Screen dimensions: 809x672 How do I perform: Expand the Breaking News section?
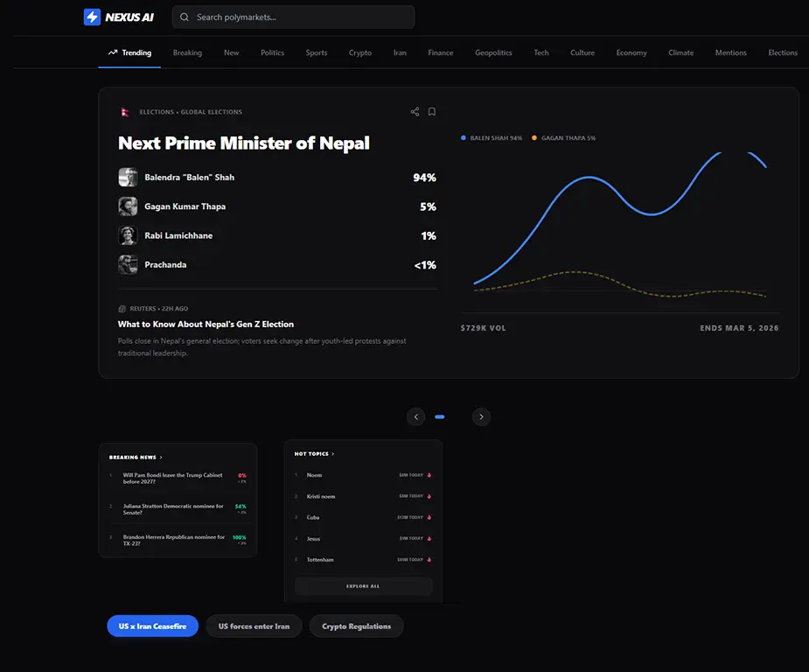[x=136, y=458]
